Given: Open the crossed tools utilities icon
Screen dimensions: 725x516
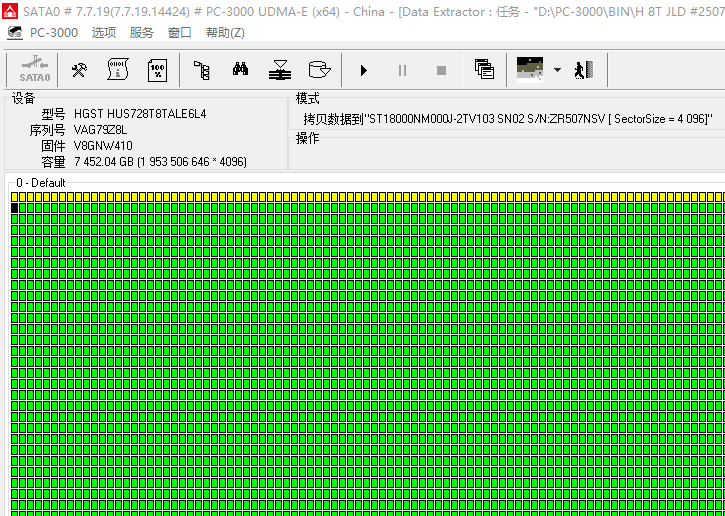Looking at the screenshot, I should [79, 70].
